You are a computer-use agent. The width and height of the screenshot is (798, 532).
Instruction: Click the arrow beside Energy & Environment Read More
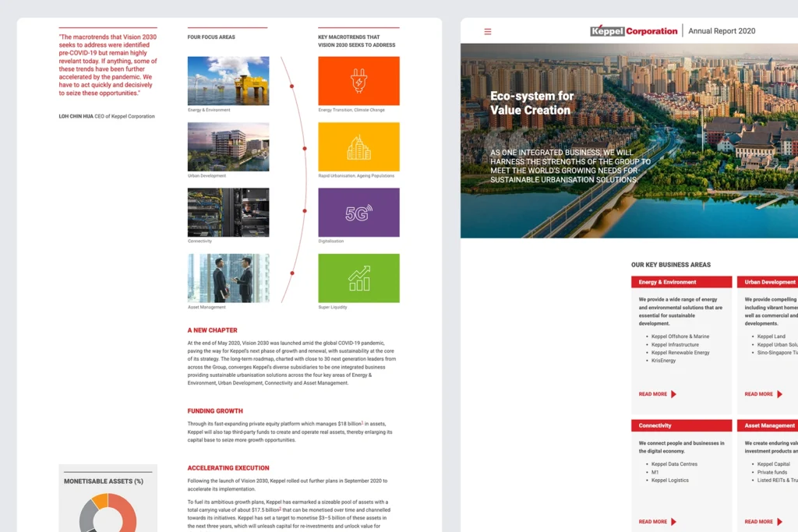coord(673,394)
